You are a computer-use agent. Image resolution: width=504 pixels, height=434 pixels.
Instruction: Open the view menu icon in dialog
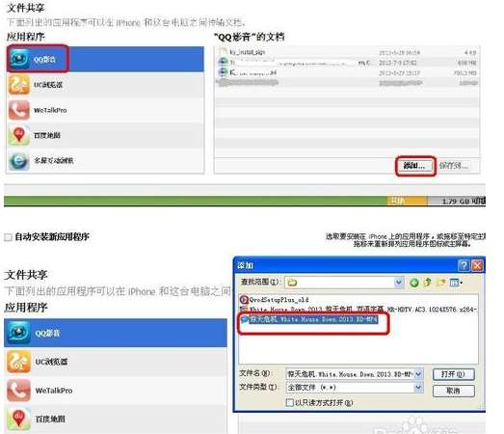click(456, 283)
